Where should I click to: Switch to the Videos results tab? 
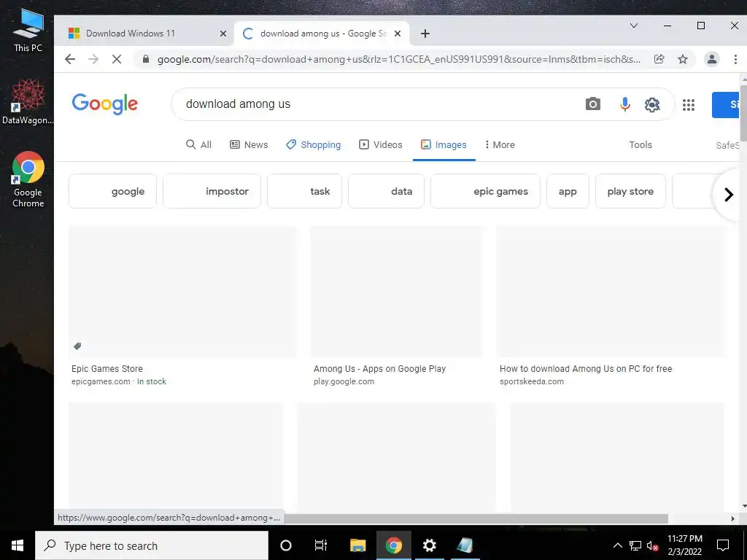tap(381, 145)
